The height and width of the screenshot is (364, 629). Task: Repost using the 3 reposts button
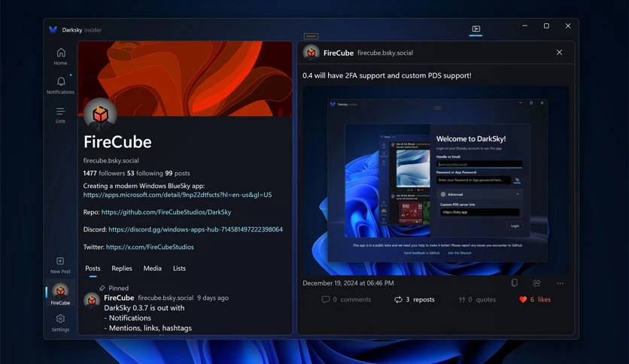click(x=415, y=299)
